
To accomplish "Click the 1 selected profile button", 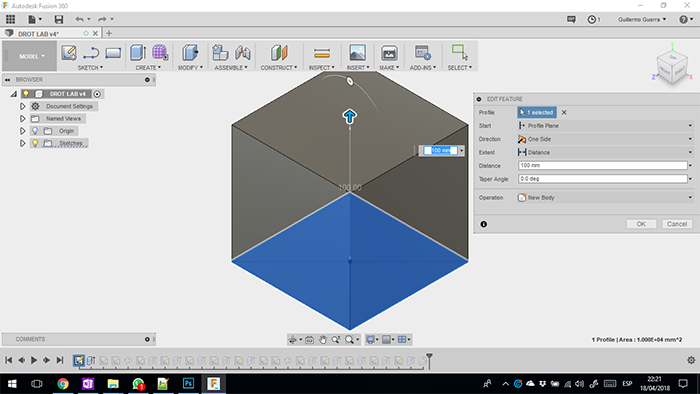I will pyautogui.click(x=537, y=112).
